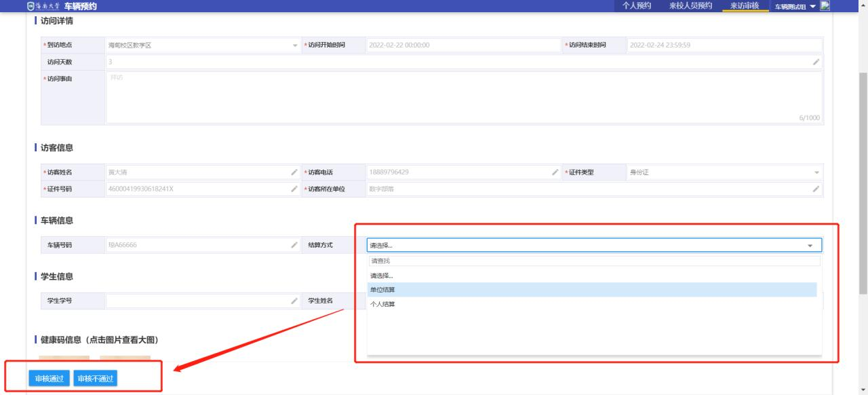Choose 个人结算 settlement option
Screen dimensions: 868x395
383,304
